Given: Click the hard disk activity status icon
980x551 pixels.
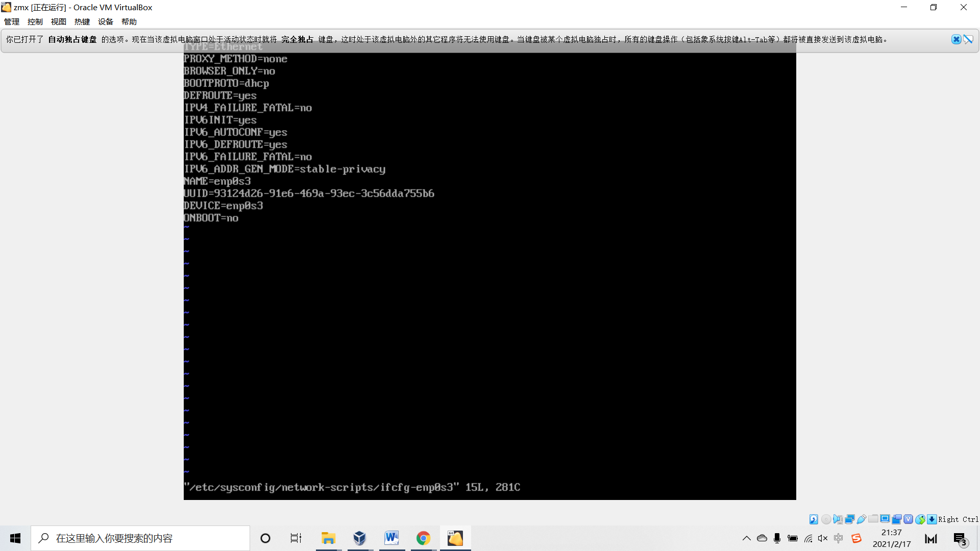Looking at the screenshot, I should click(814, 519).
